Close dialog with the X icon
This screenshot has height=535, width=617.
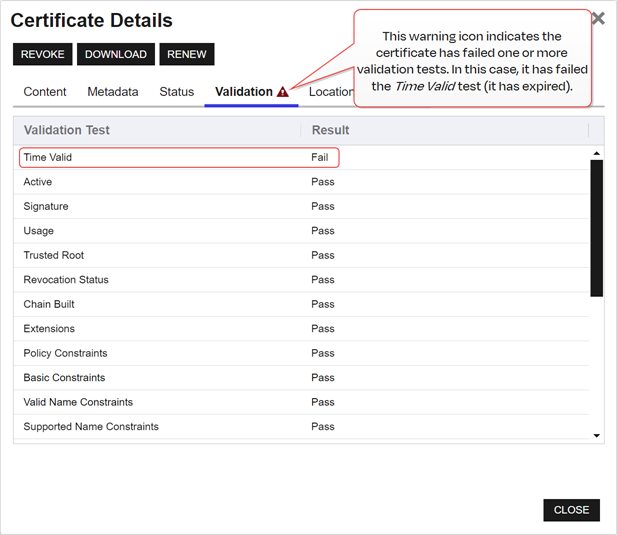598,18
